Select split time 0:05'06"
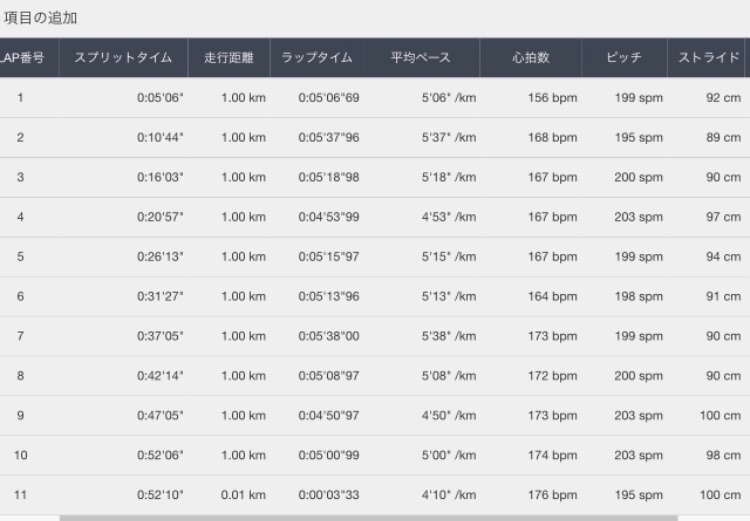The image size is (750, 521). pyautogui.click(x=160, y=98)
